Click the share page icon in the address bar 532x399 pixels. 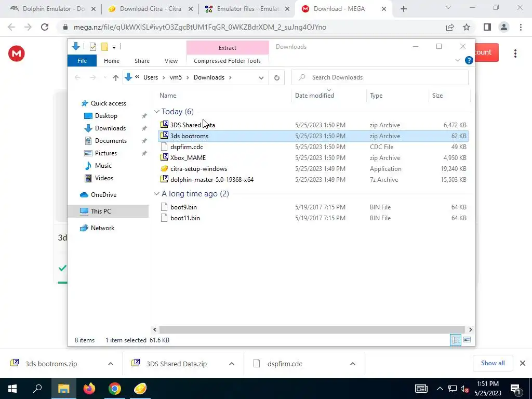[450, 27]
